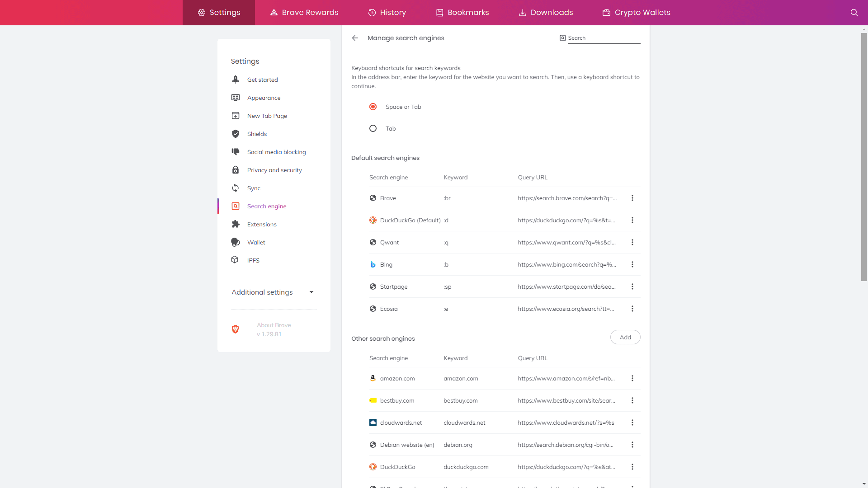Click the Extensions puzzle piece icon
The image size is (868, 488).
(236, 224)
